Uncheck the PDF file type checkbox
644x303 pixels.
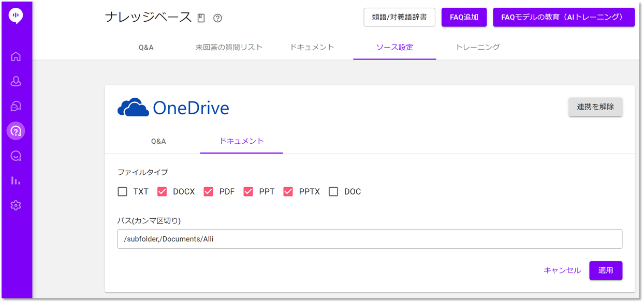(208, 192)
